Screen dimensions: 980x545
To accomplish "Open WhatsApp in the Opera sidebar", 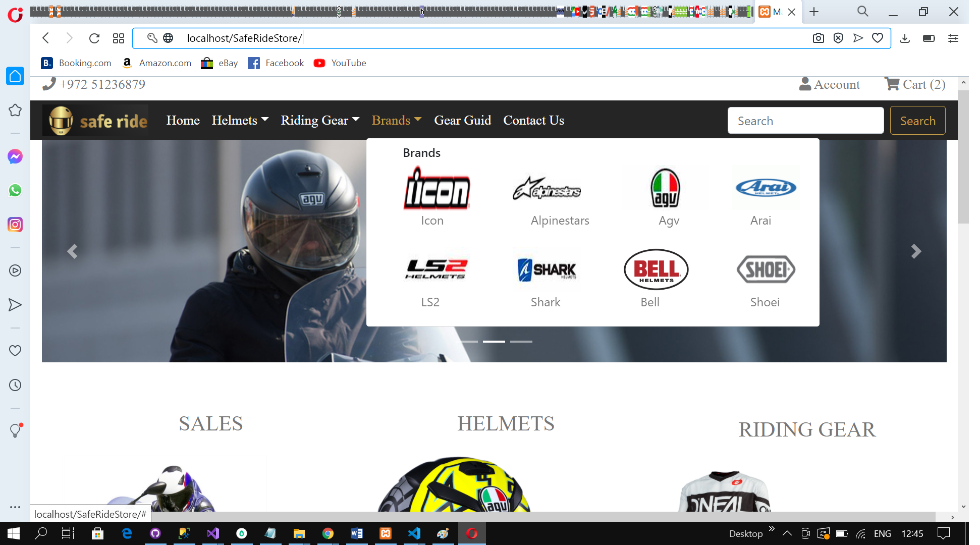I will click(15, 190).
